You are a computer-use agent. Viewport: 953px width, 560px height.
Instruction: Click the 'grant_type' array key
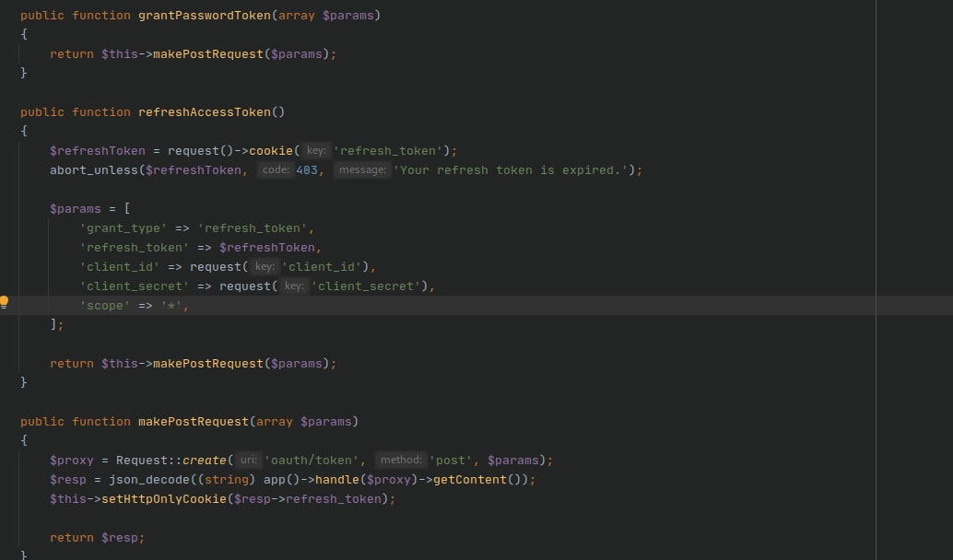(x=124, y=228)
